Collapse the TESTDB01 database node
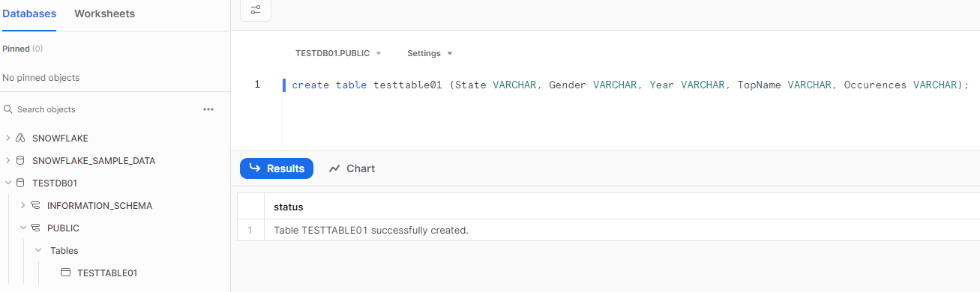Screen dimensions: 980x292 [x=7, y=183]
